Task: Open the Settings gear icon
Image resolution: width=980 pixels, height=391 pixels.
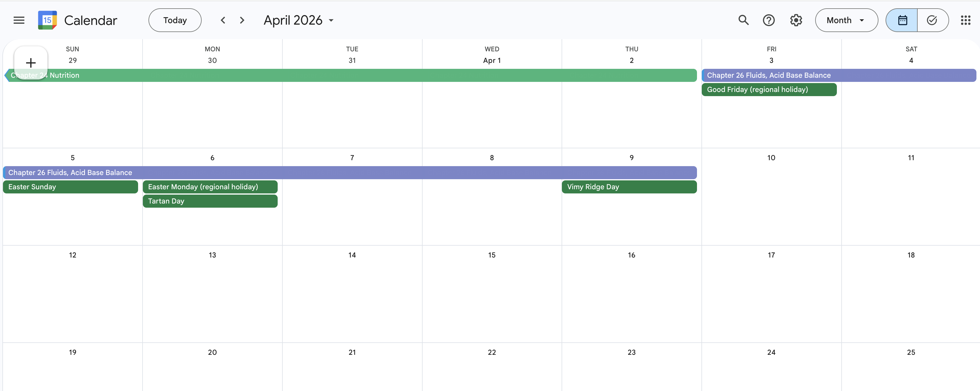Action: [796, 20]
